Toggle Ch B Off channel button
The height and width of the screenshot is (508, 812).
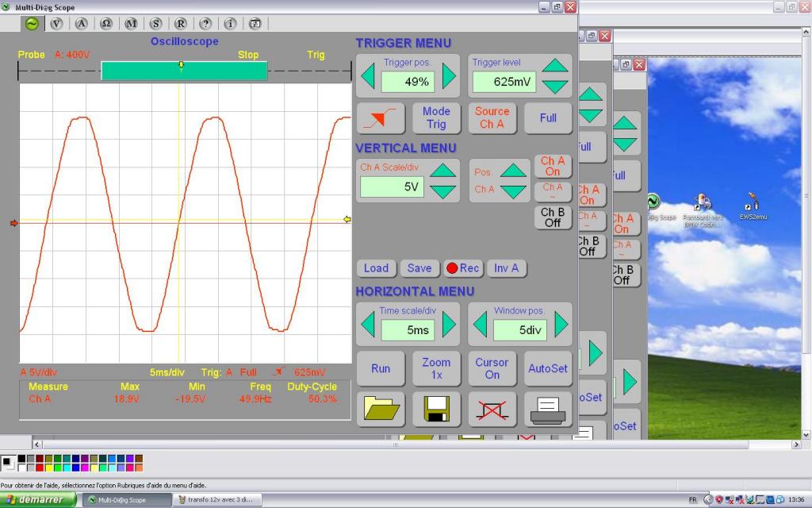(553, 217)
